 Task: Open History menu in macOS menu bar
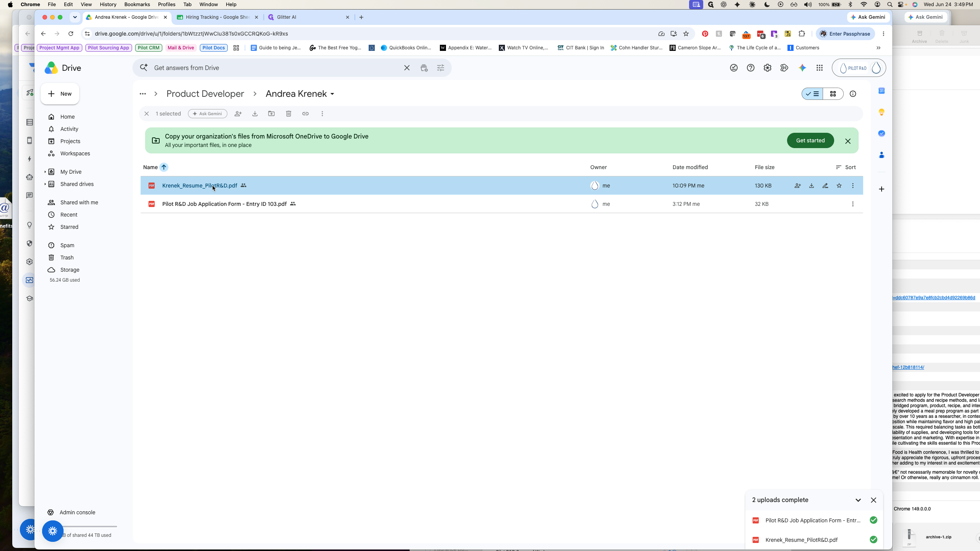(x=108, y=5)
